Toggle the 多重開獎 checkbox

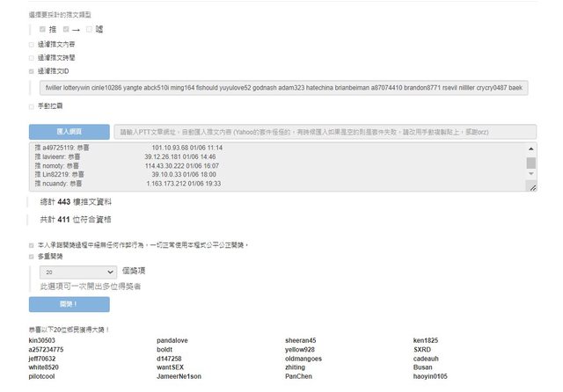tap(33, 256)
